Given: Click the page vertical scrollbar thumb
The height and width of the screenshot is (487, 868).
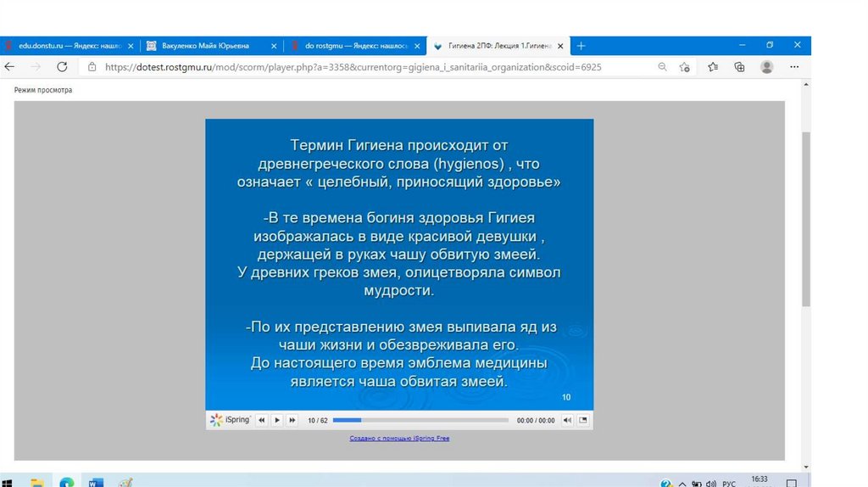Looking at the screenshot, I should point(806,219).
